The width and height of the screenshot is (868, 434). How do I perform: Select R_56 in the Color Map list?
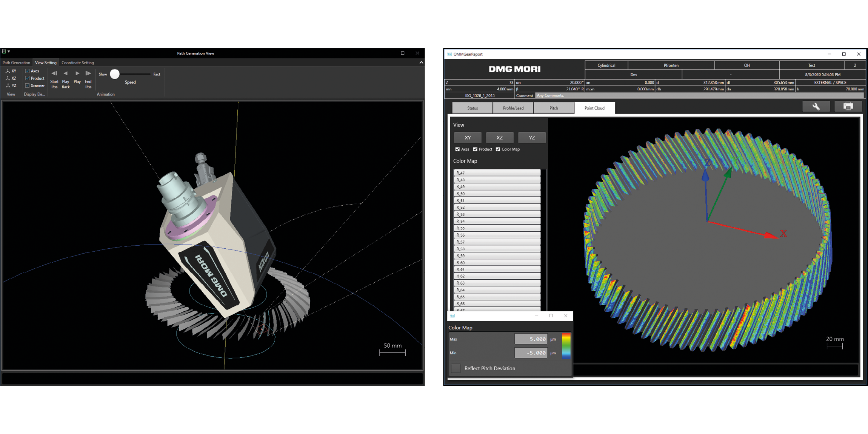pos(497,235)
